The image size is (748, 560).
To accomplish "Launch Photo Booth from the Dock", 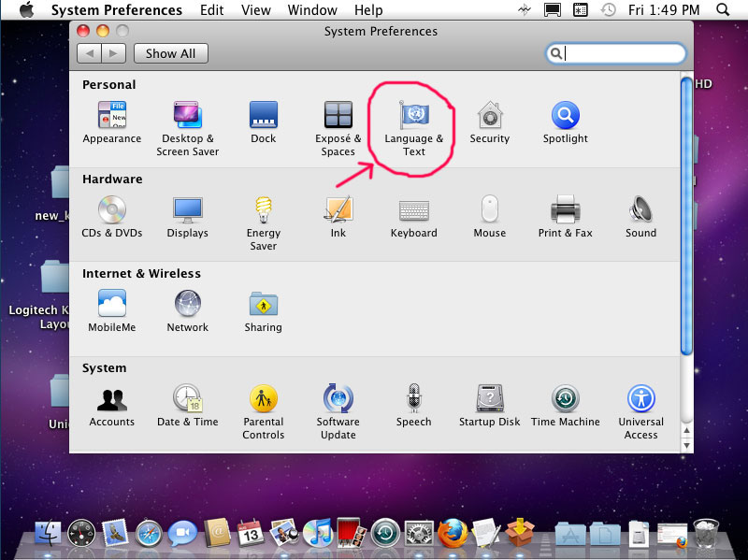I will (x=352, y=533).
